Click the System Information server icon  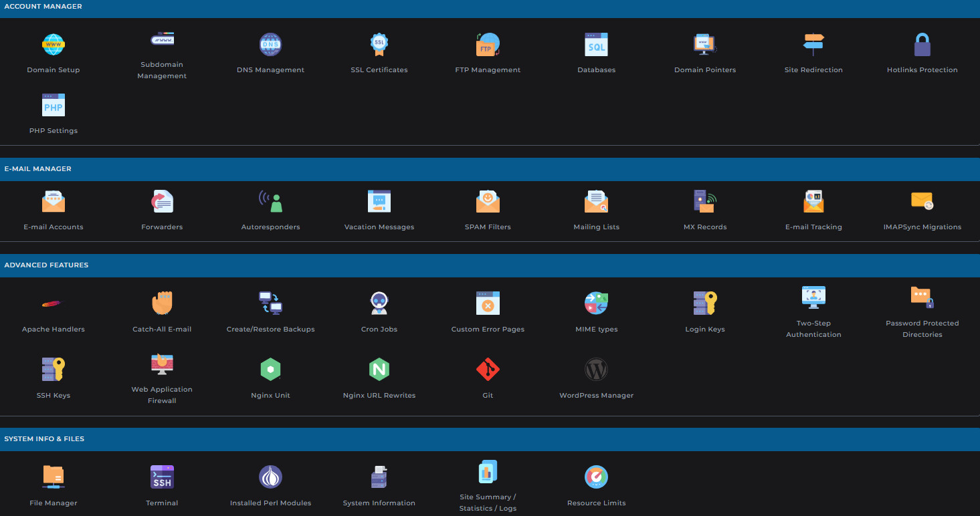coord(379,478)
